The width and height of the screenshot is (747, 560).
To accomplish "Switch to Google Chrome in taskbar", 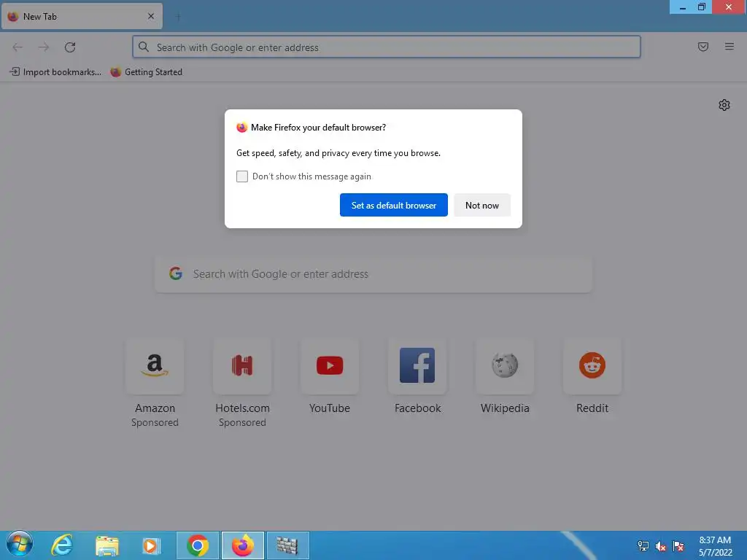I will (x=198, y=545).
